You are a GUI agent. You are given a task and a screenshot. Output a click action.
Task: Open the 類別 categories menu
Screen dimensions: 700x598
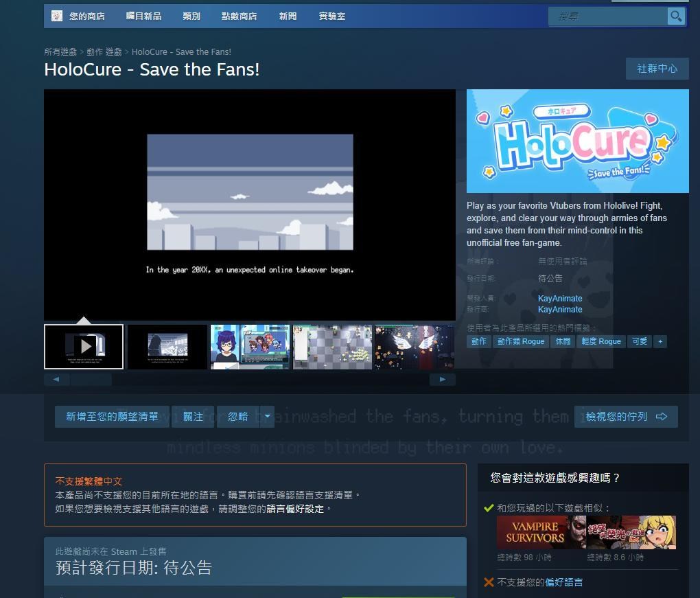point(191,16)
